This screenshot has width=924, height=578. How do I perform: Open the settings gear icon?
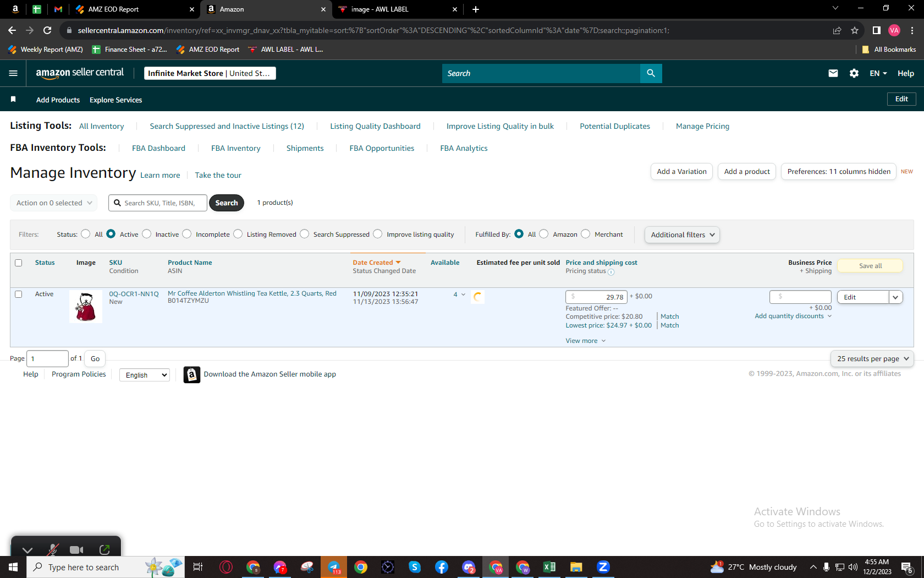854,73
